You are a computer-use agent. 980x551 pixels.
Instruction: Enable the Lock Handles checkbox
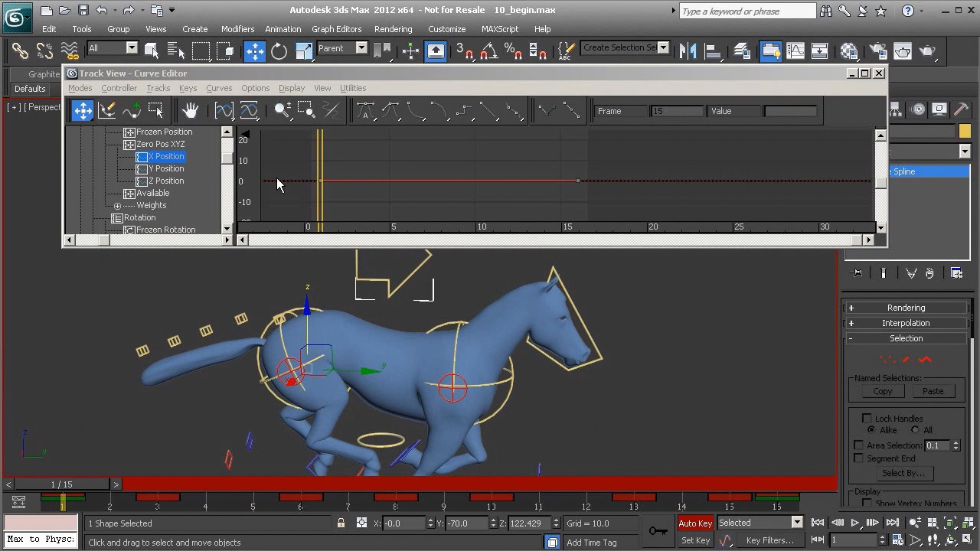[x=867, y=419]
